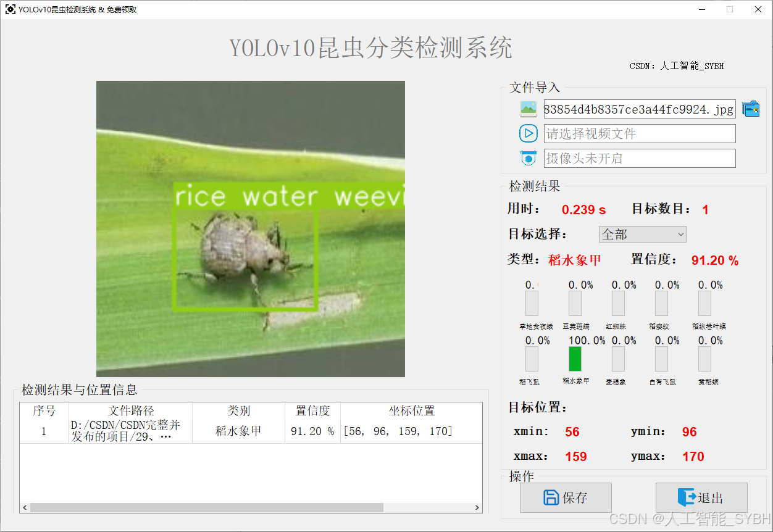Image resolution: width=773 pixels, height=532 pixels.
Task: Click the 目标数目 value 1
Action: coord(705,210)
